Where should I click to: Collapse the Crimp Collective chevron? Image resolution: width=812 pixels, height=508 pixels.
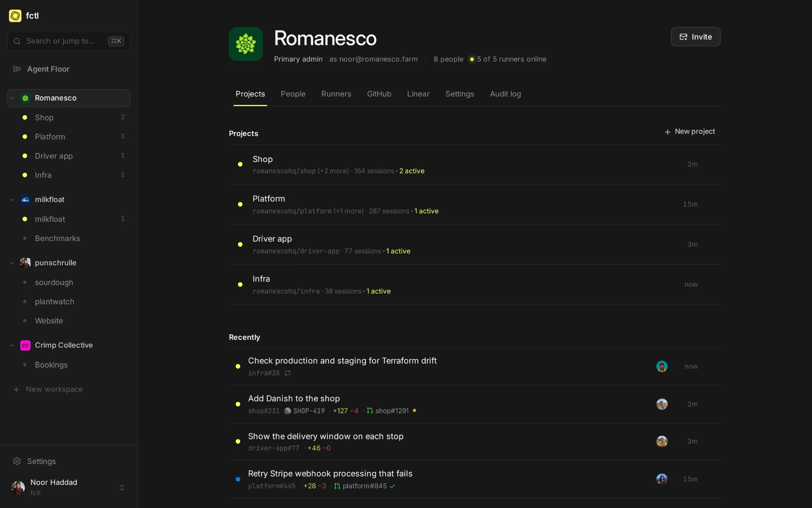[13, 345]
